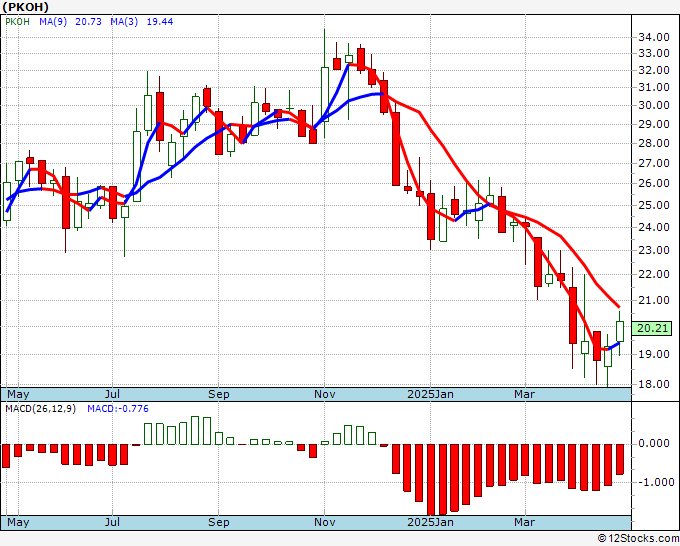Click 2025Jan on the MACD time axis
Viewport: 680px width, 546px height.
point(430,522)
